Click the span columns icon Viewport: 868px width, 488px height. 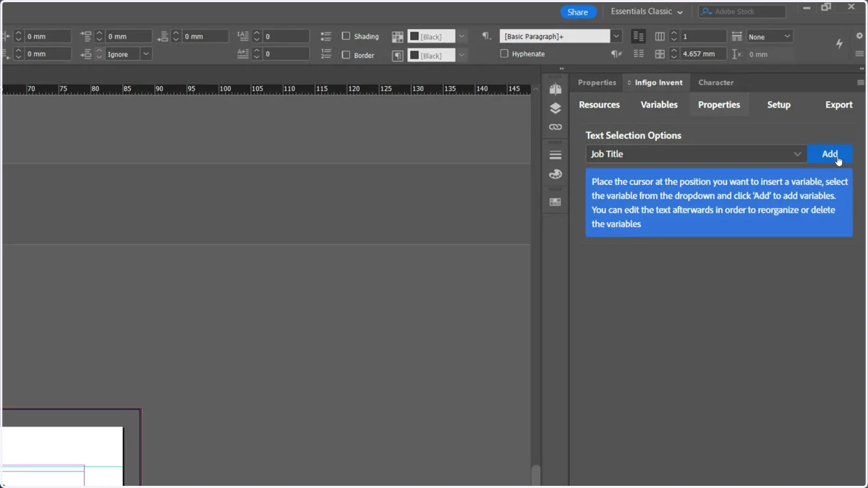point(736,36)
